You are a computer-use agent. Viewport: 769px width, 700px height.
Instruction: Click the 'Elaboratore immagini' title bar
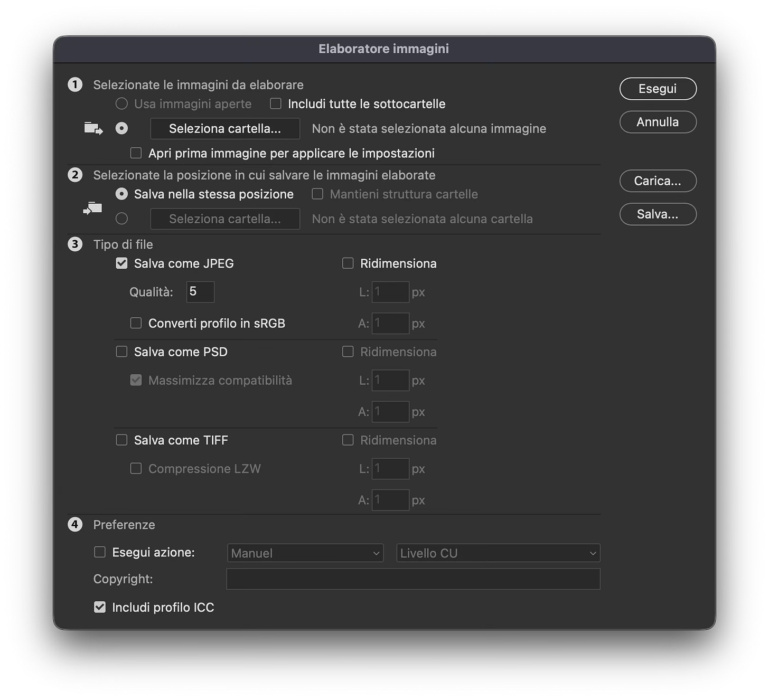384,49
